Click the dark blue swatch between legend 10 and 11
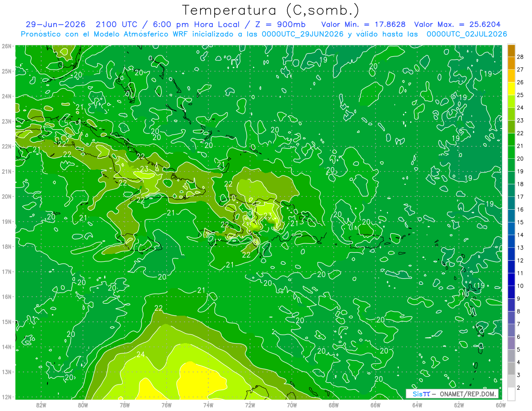The height and width of the screenshot is (411, 532). [x=511, y=279]
